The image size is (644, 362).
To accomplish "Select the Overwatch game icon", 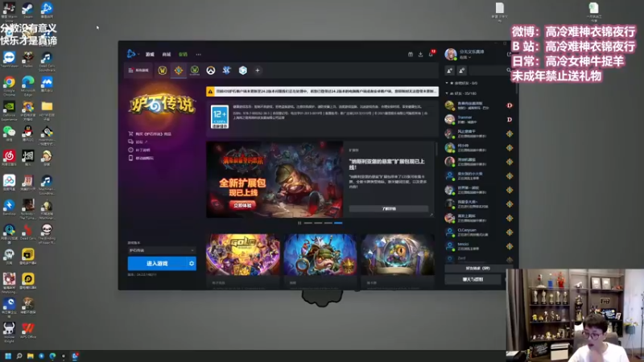I will tap(211, 71).
